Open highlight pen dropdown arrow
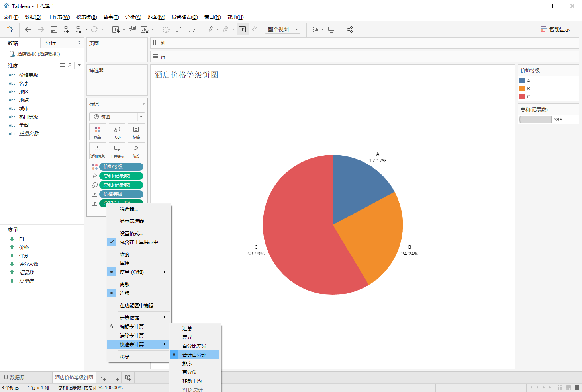This screenshot has width=582, height=392. pos(218,29)
